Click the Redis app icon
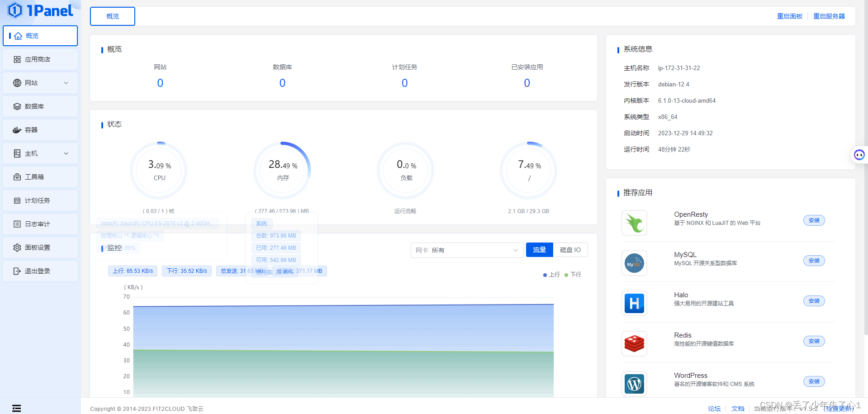The height and width of the screenshot is (414, 868). pyautogui.click(x=634, y=344)
